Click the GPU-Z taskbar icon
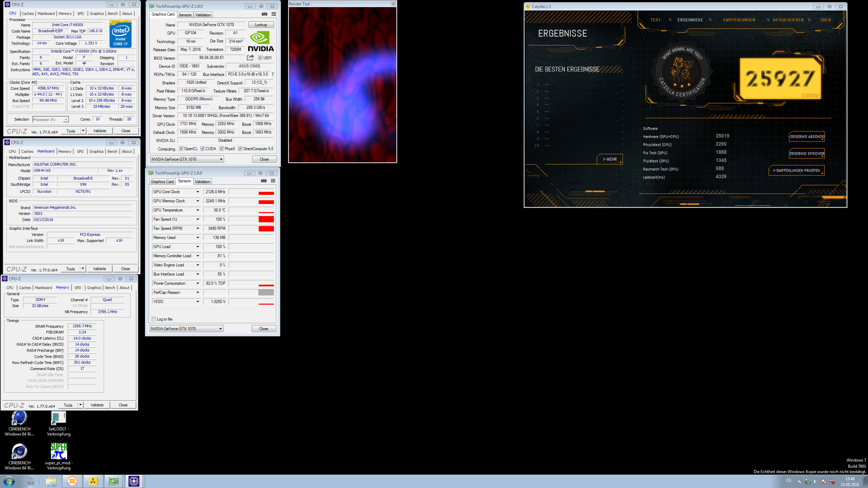This screenshot has height=488, width=868. pos(113,482)
